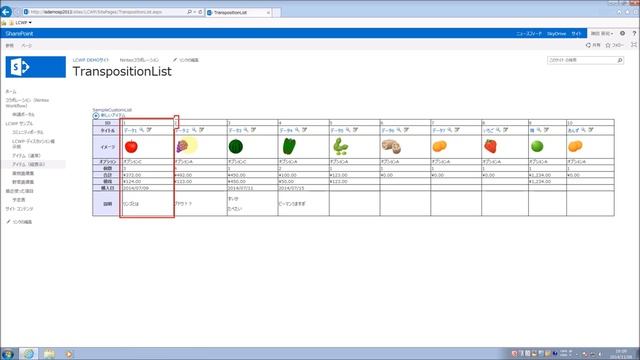
Task: Open view magnifier icon for item ID 9
Action: tap(539, 130)
